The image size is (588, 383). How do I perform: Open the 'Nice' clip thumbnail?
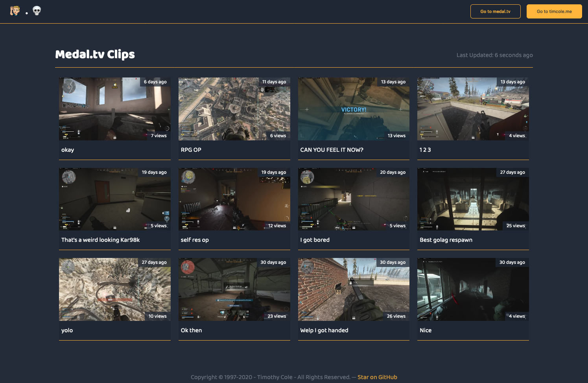click(473, 289)
